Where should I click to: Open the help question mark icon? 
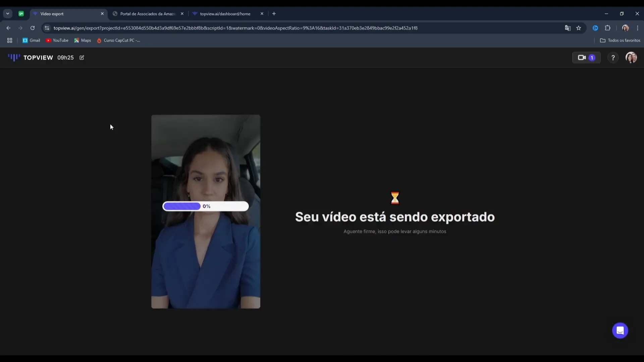(613, 58)
